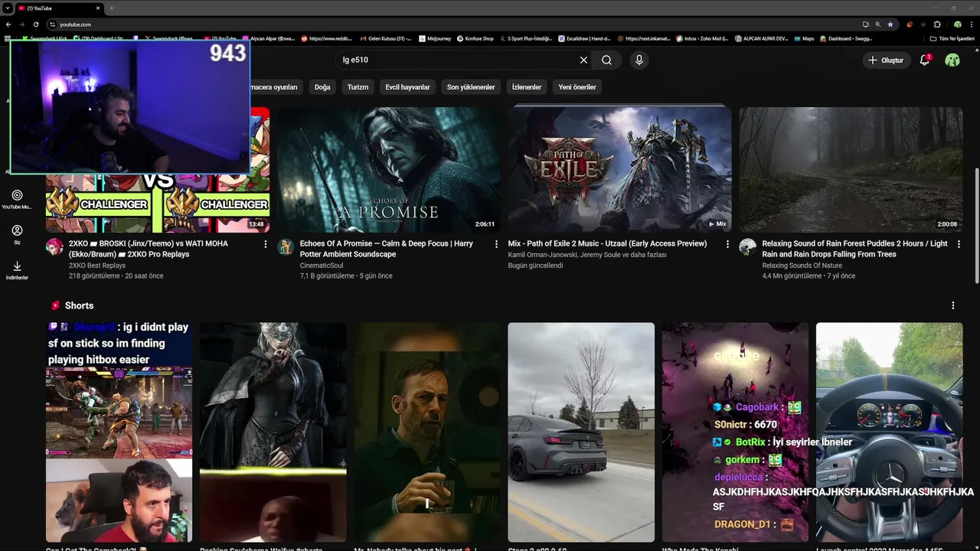Viewport: 980px width, 551px height.
Task: Open the Echoes Of A Promise video title
Action: pos(387,249)
